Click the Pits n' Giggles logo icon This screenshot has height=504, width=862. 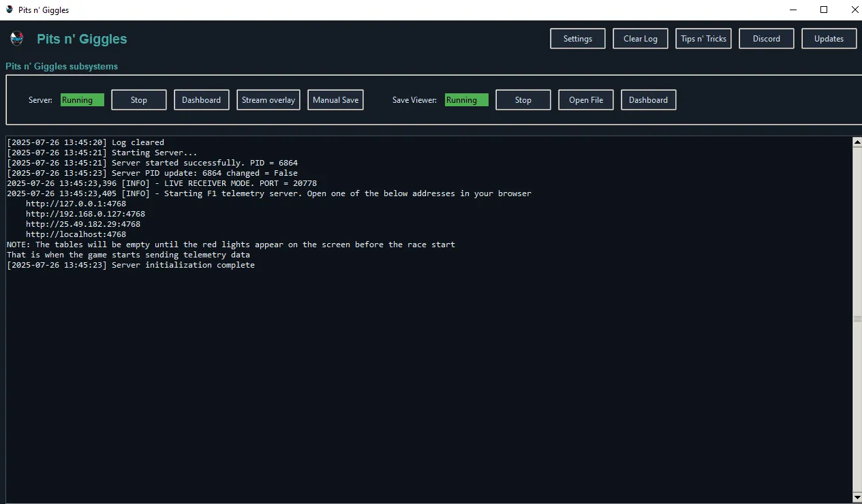tap(16, 39)
